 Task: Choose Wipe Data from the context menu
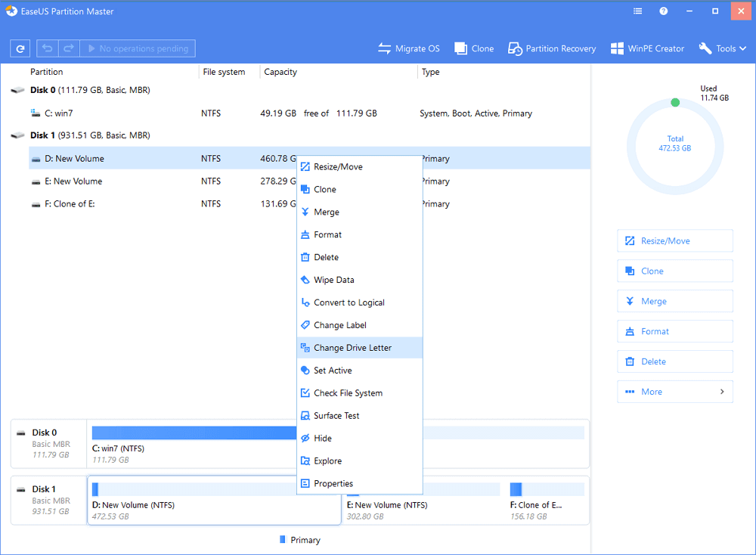[x=333, y=280]
